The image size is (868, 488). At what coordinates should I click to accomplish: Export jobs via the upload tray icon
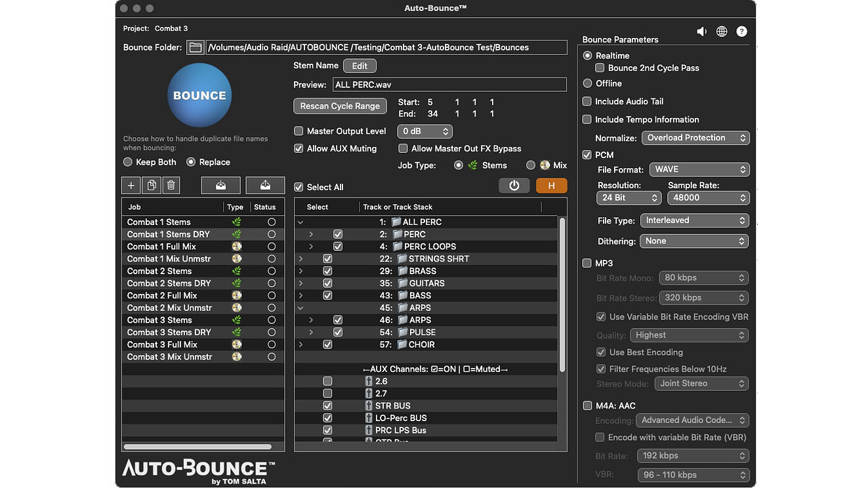point(265,185)
